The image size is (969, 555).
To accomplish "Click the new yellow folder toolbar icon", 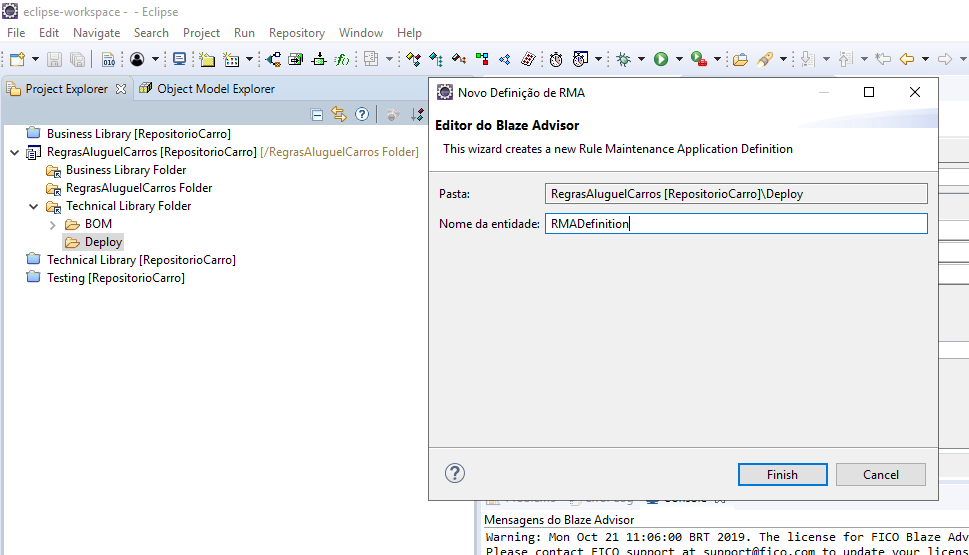I will (x=207, y=59).
